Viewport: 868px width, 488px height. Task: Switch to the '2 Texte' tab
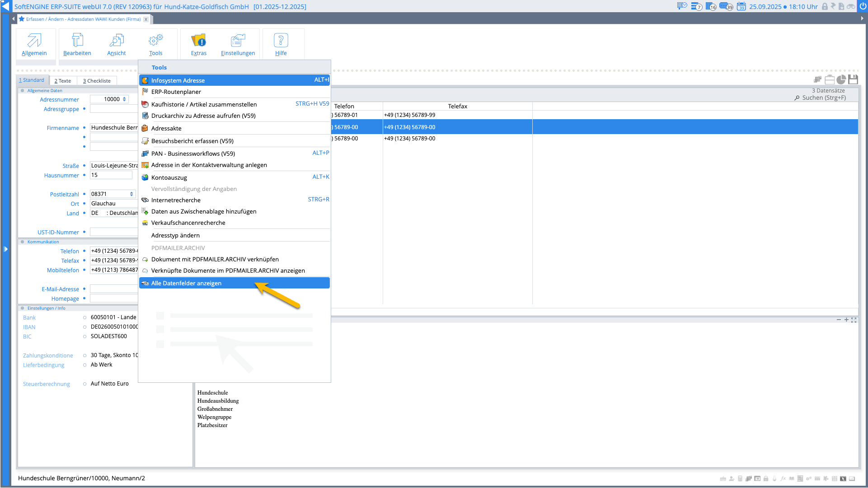(x=63, y=81)
